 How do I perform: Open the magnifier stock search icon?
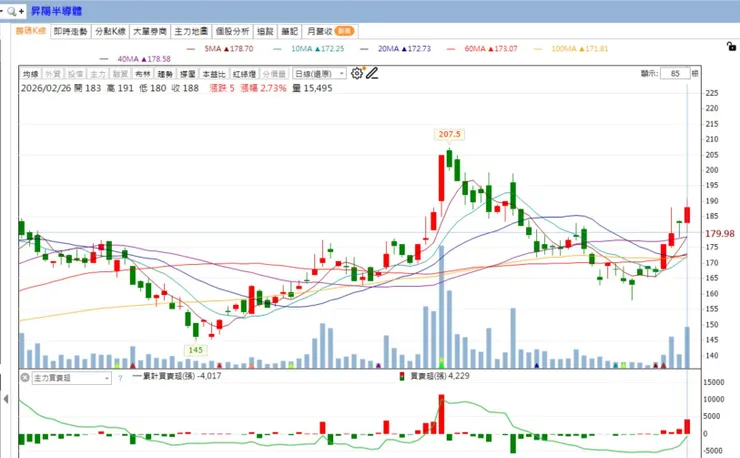(12, 11)
